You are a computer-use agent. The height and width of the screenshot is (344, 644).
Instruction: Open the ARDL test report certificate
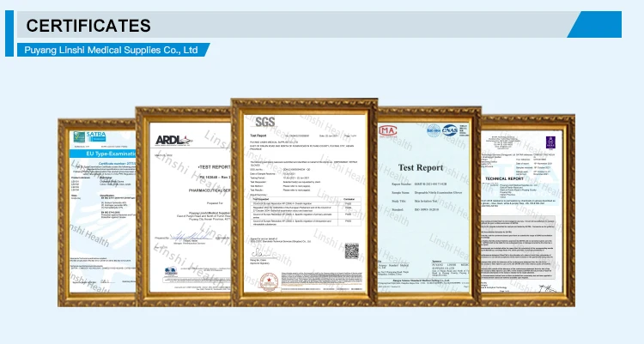(x=184, y=207)
